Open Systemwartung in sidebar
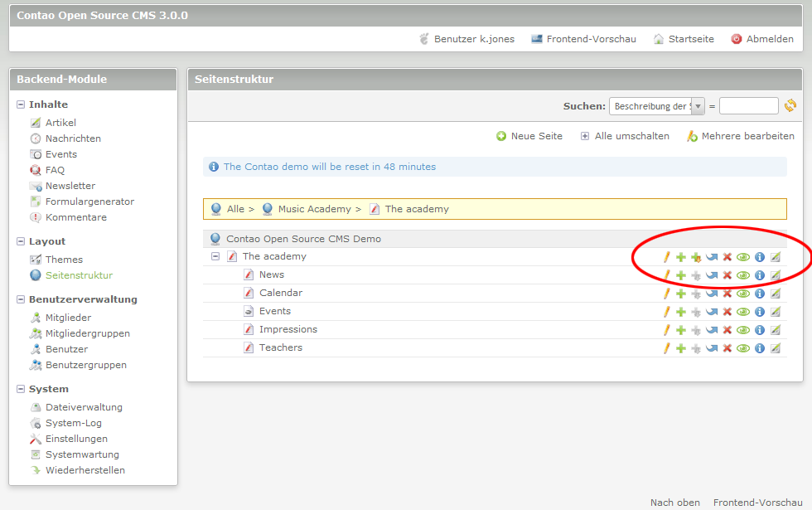This screenshot has height=510, width=812. tap(82, 454)
